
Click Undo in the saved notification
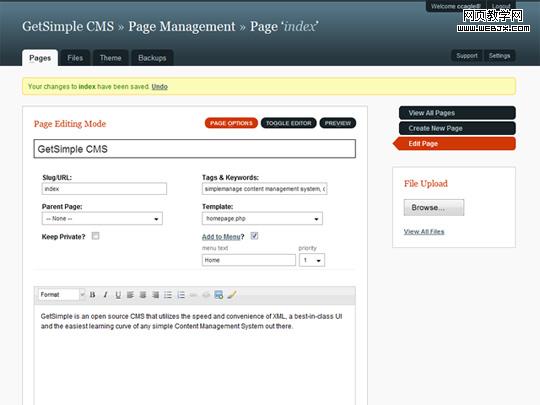coord(159,87)
